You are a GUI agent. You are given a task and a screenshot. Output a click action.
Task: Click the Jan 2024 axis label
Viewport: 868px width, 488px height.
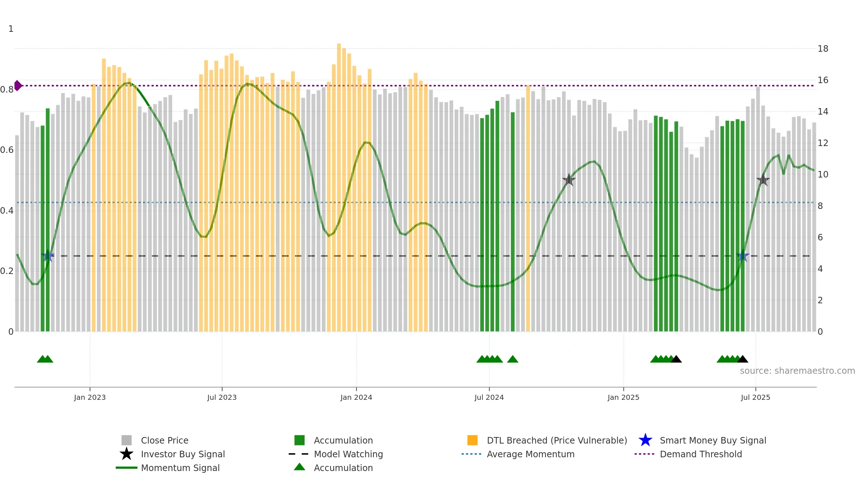pyautogui.click(x=356, y=398)
